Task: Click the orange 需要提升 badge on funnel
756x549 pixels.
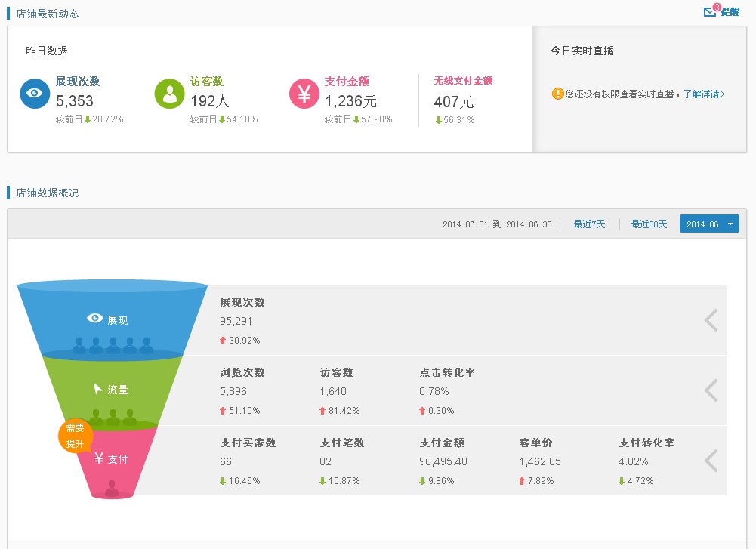Action: (75, 436)
